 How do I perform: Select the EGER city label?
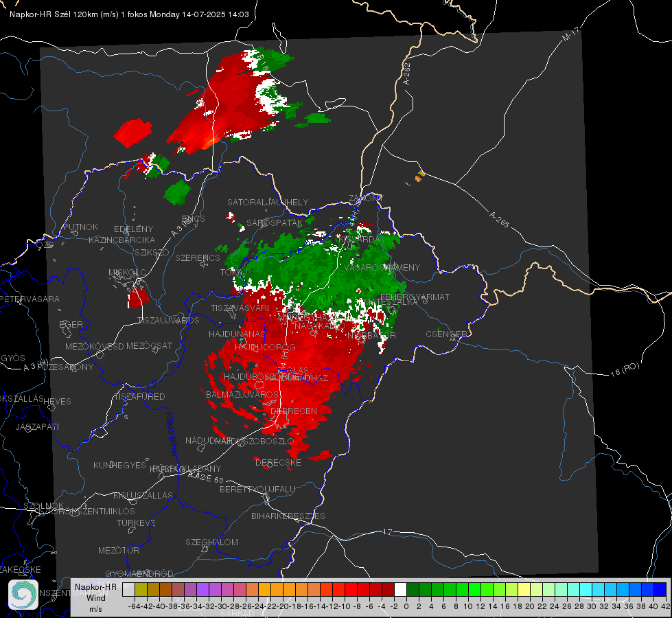(71, 324)
